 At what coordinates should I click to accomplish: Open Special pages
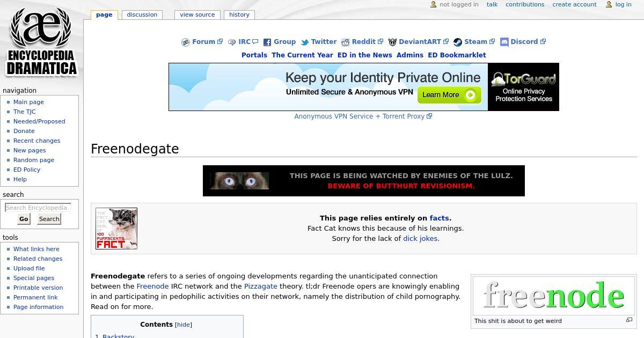pyautogui.click(x=34, y=278)
